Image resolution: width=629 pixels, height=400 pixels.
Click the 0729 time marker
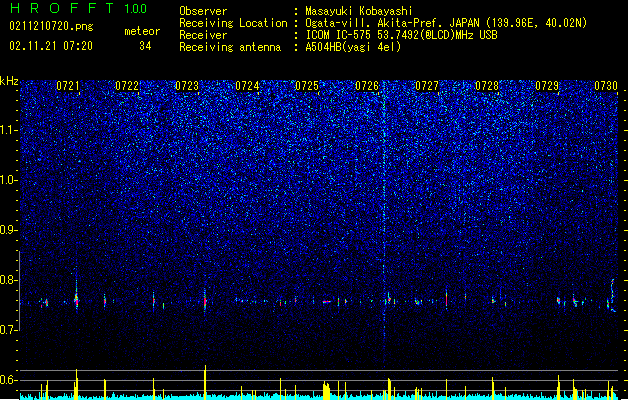pyautogui.click(x=547, y=86)
